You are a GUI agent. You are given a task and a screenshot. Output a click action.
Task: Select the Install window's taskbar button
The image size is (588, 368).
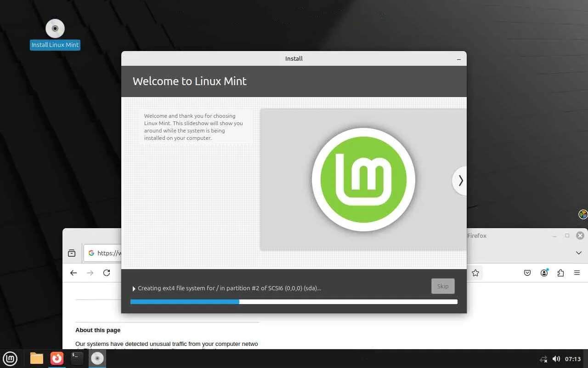click(97, 358)
